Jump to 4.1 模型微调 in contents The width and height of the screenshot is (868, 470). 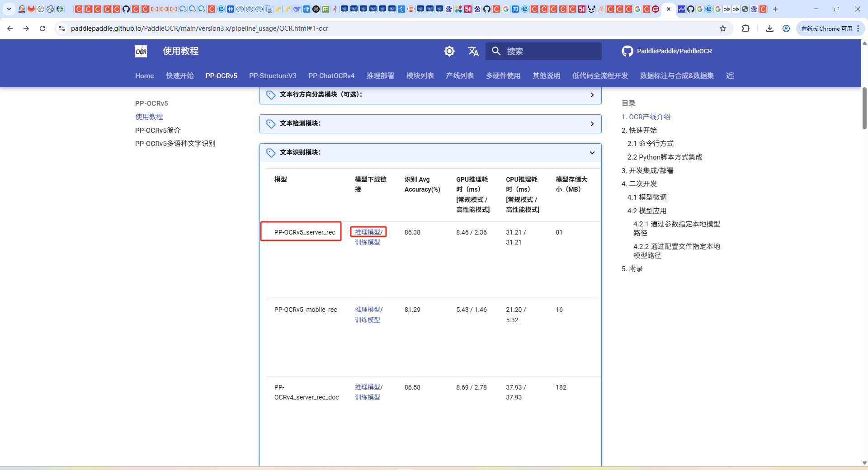pos(647,197)
